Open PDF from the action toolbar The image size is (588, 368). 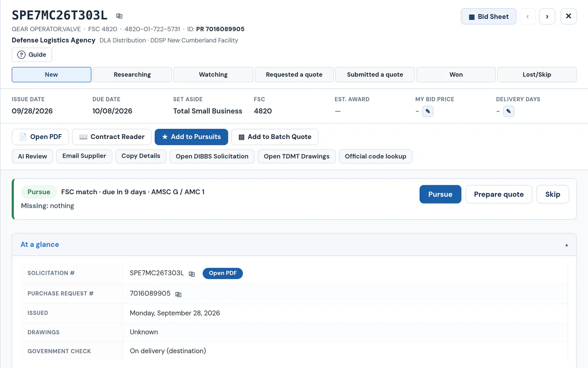click(x=40, y=137)
